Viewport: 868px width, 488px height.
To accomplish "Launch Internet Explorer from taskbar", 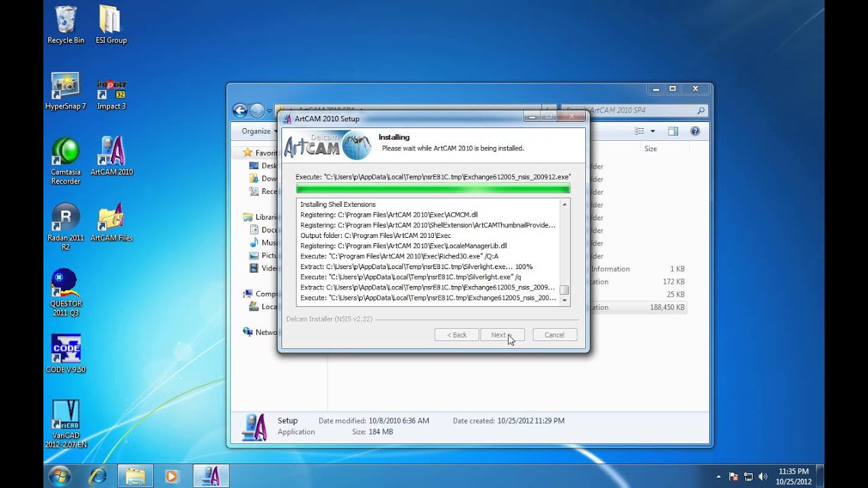I will click(98, 476).
